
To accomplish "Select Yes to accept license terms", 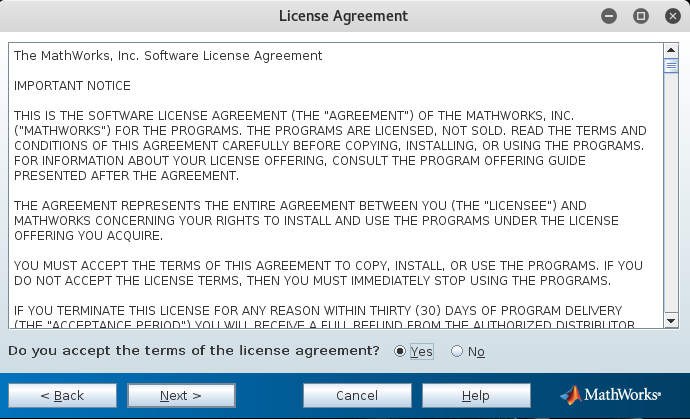I will (x=400, y=351).
